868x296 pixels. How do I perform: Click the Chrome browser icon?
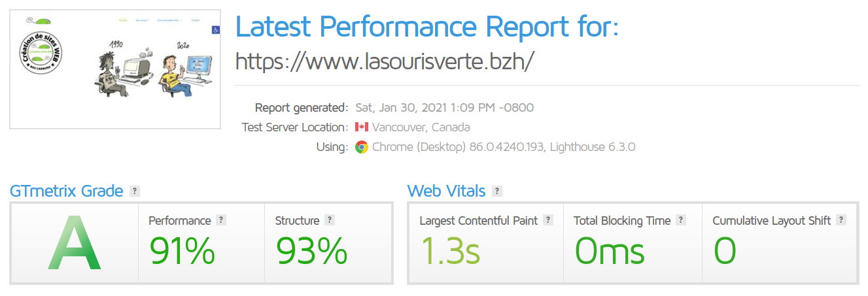(x=362, y=147)
